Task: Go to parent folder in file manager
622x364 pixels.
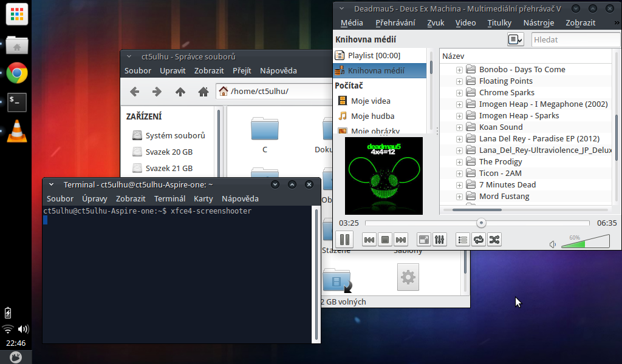Action: [180, 92]
